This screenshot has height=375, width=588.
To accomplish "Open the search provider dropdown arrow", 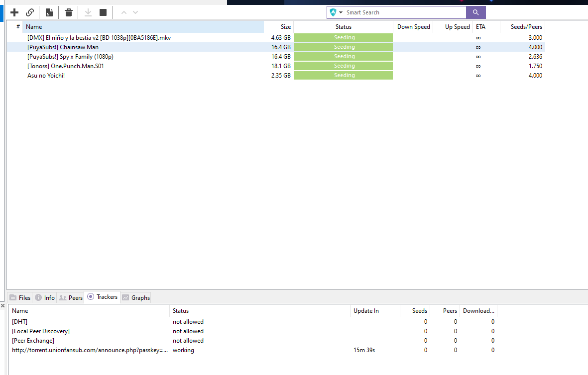I will click(341, 12).
